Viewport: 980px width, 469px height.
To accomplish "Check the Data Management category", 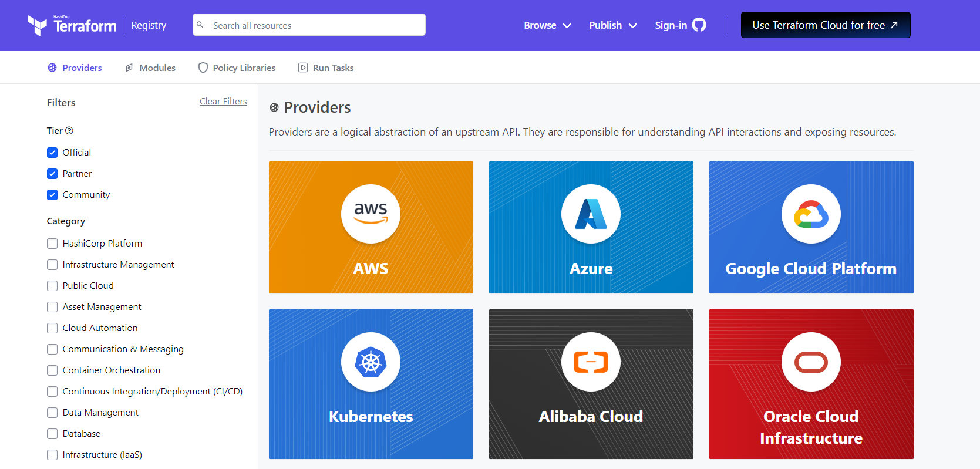I will [x=52, y=413].
